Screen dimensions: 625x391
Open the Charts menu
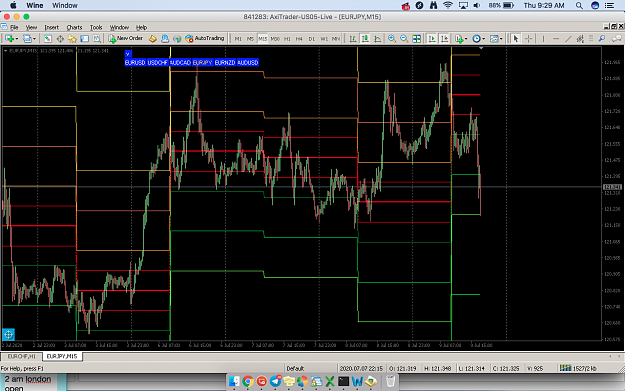(x=74, y=28)
